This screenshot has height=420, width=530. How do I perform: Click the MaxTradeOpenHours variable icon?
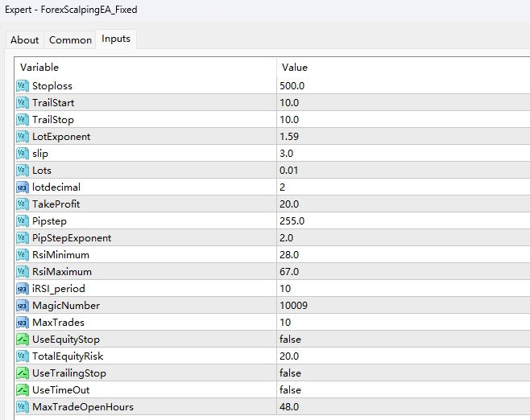(23, 406)
